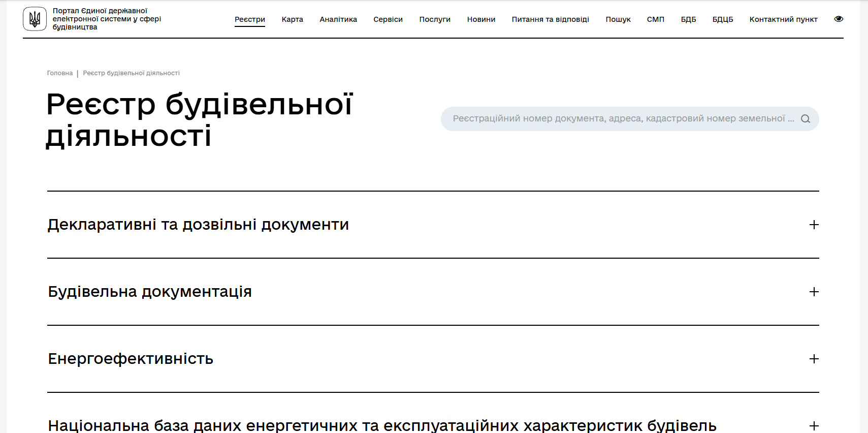Open the Реєстри menu item
Image resolution: width=868 pixels, height=433 pixels.
250,19
